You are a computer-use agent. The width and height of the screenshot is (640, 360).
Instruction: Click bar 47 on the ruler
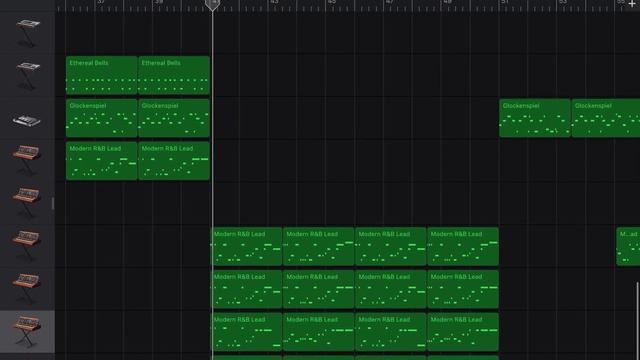point(390,2)
